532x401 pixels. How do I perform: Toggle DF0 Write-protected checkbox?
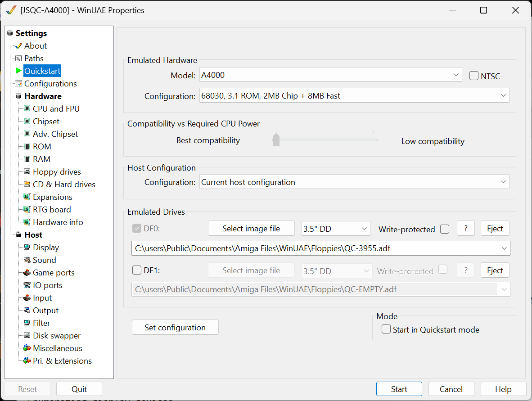pyautogui.click(x=445, y=229)
